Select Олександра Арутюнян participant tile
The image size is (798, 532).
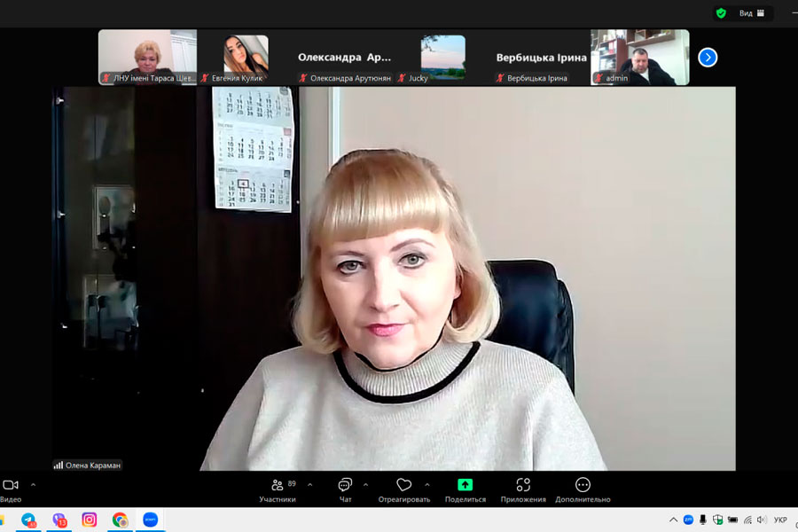coord(345,57)
